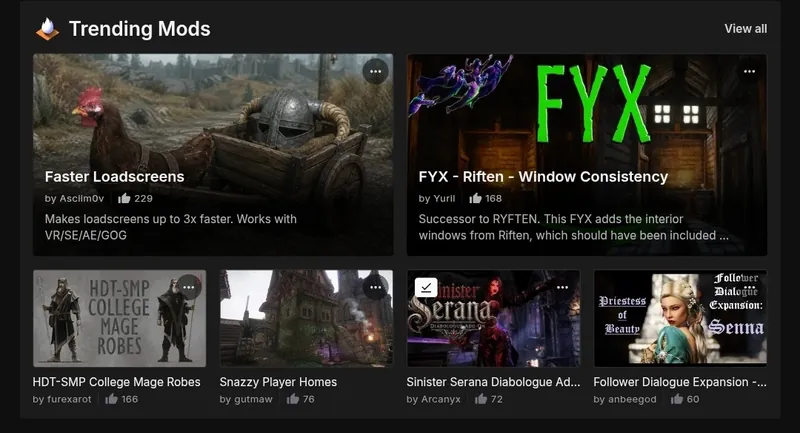800x433 pixels.
Task: Open the Snazzy Player Homes thumbnail image
Action: [306, 318]
